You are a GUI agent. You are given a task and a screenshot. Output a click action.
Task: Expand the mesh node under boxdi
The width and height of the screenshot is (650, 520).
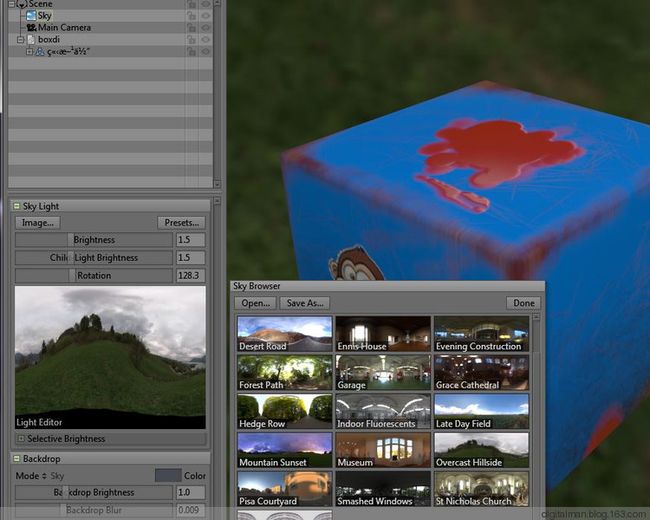point(29,52)
